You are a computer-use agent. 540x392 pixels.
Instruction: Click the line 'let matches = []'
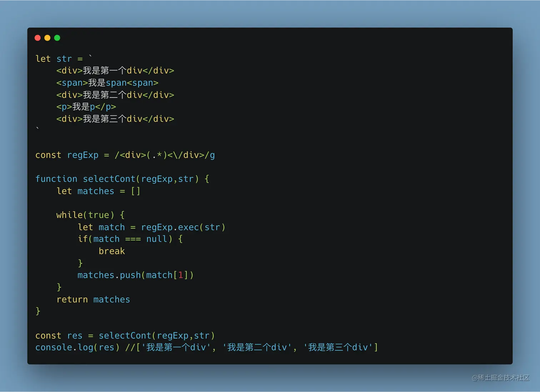[99, 191]
